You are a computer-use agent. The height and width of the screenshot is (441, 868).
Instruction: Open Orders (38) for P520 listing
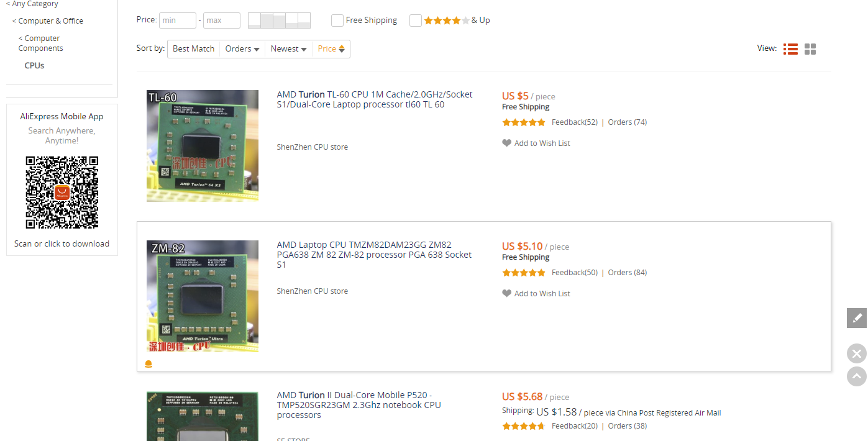click(628, 426)
